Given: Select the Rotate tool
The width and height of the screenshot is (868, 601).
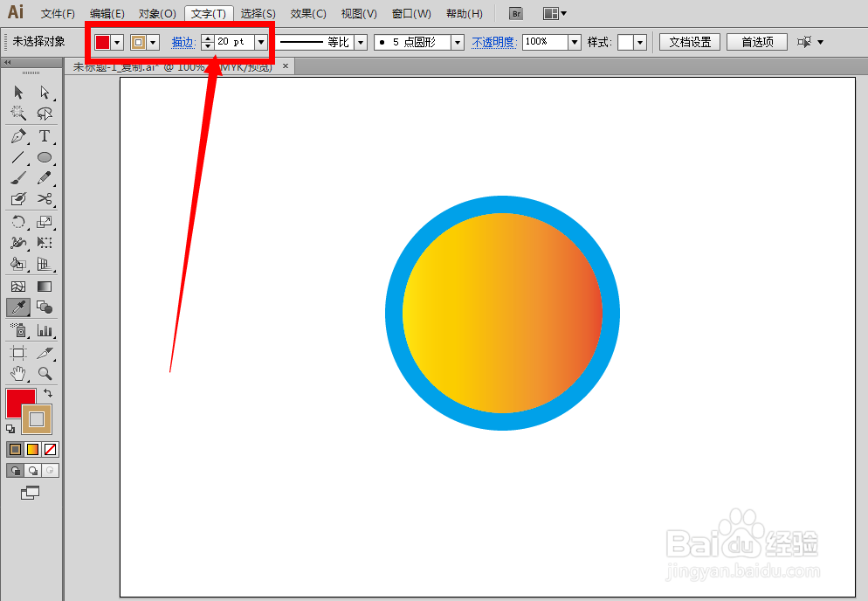Looking at the screenshot, I should point(18,222).
